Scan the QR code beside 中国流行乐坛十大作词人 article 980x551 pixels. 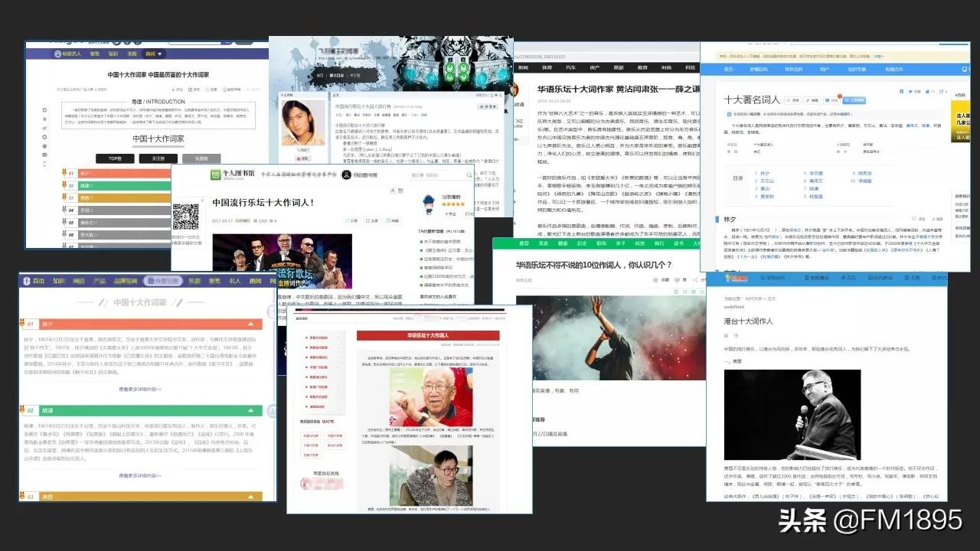(185, 217)
